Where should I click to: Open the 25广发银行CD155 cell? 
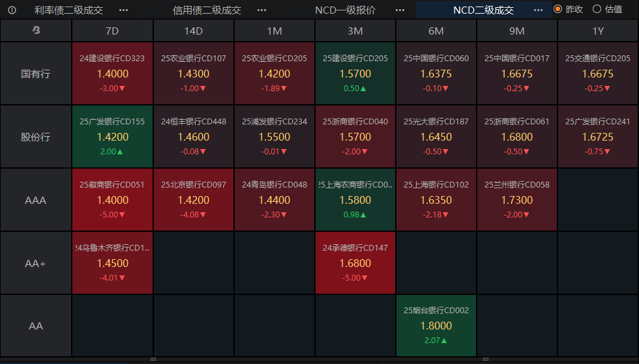[112, 136]
